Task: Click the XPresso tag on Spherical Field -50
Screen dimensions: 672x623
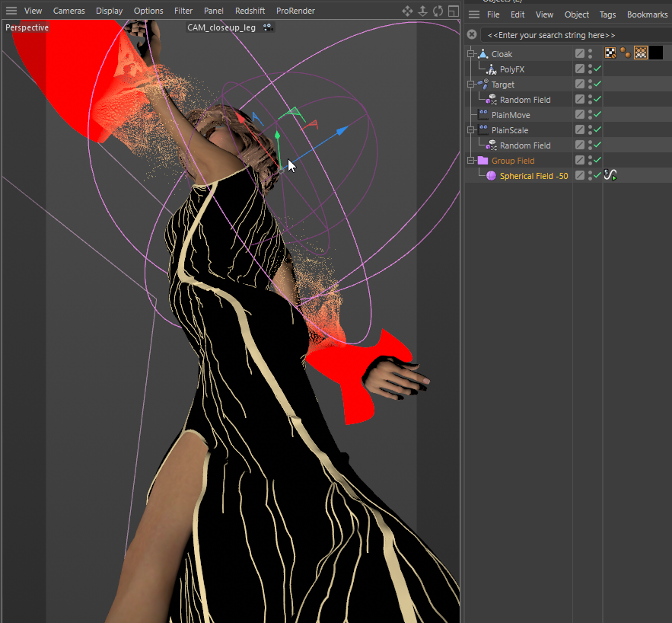Action: pyautogui.click(x=610, y=175)
